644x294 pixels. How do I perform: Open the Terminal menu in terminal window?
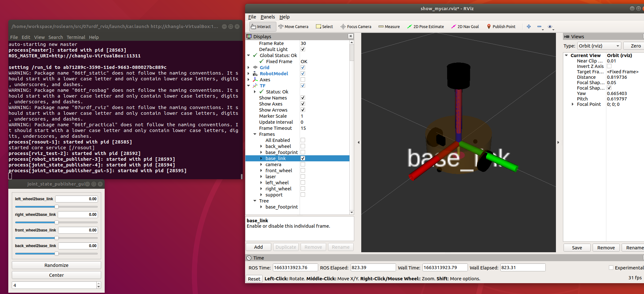76,37
